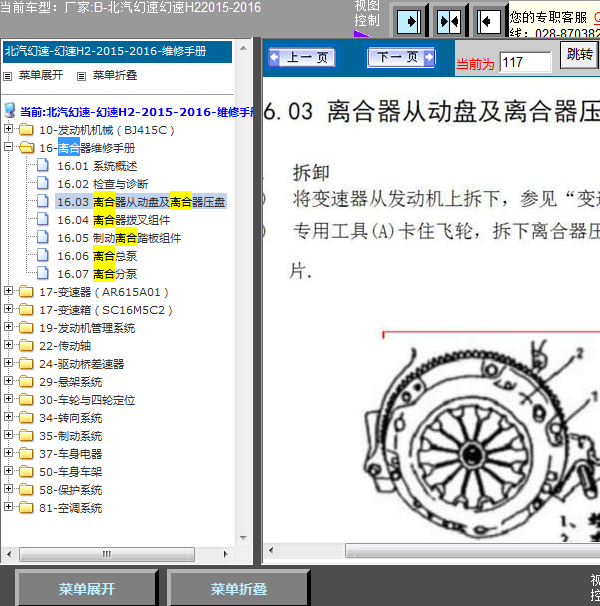
Task: Click page icon of 16.02 检查与诊断
Action: pos(43,183)
